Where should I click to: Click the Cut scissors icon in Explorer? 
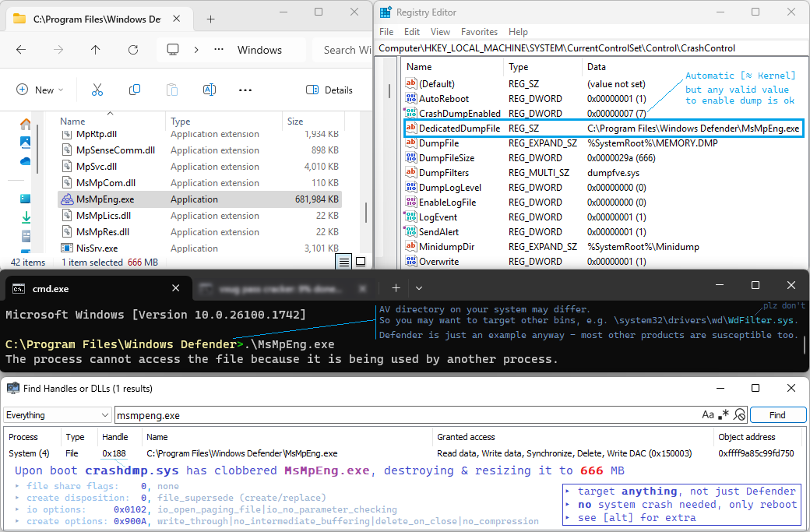pyautogui.click(x=97, y=90)
